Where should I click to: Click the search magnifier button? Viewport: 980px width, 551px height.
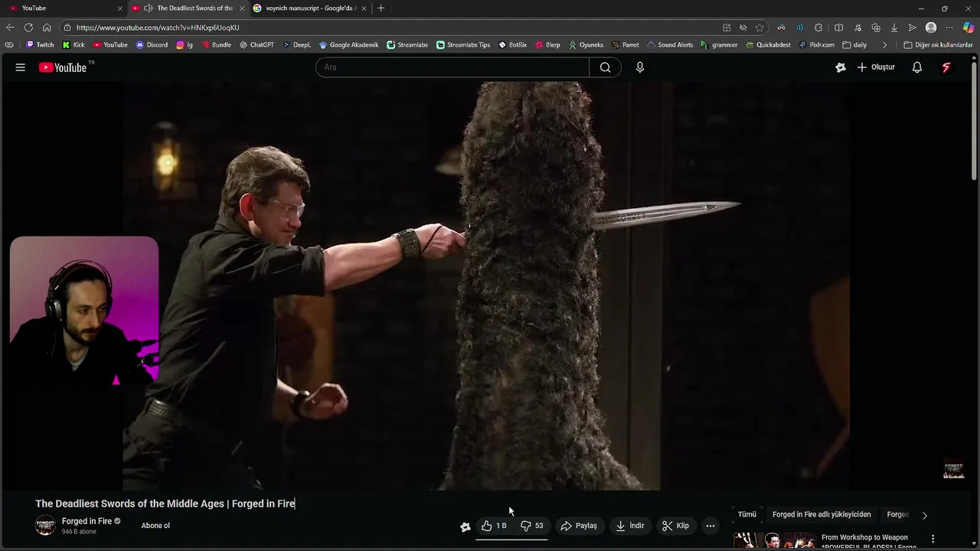point(605,67)
